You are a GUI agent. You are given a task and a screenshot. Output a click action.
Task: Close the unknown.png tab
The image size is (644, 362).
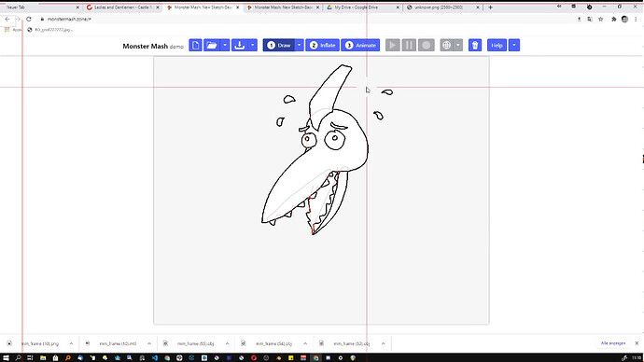478,7
